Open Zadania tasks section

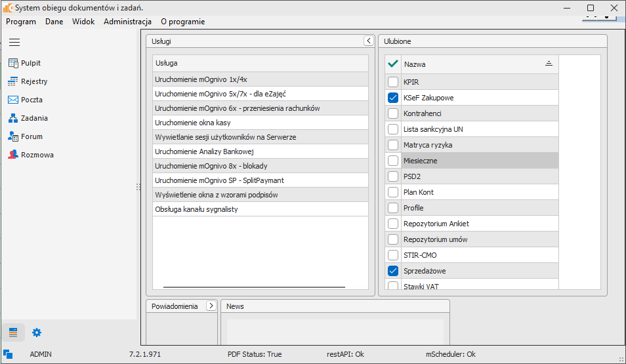tap(28, 118)
